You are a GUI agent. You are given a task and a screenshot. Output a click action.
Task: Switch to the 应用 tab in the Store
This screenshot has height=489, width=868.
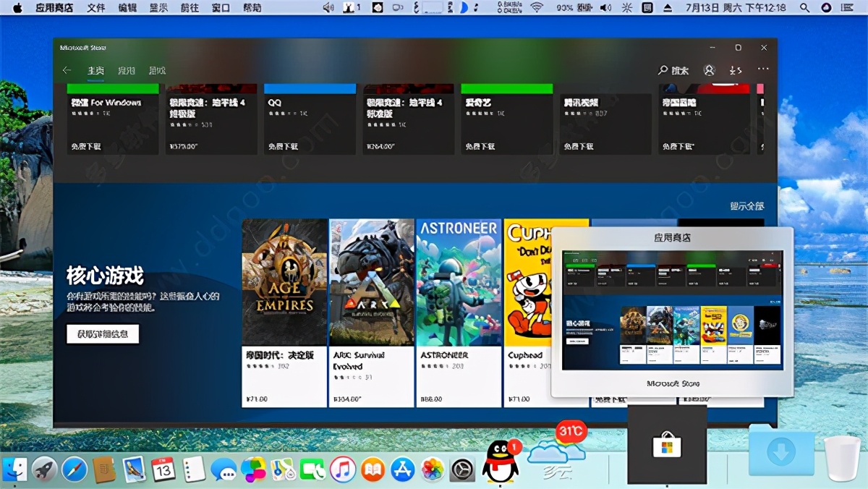tap(127, 71)
